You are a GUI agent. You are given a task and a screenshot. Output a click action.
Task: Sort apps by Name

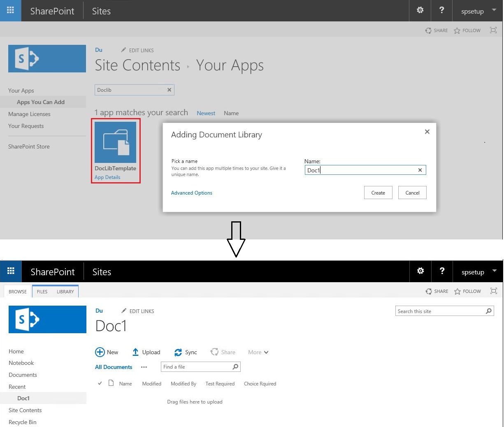(231, 113)
